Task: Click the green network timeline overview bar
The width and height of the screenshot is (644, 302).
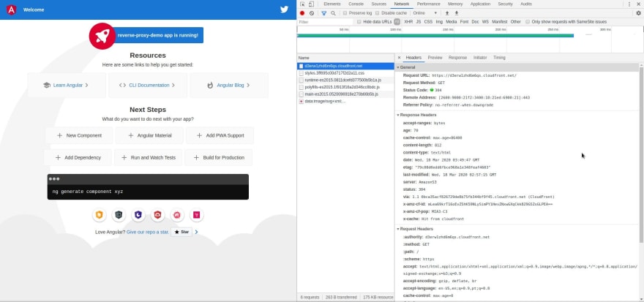Action: point(435,36)
